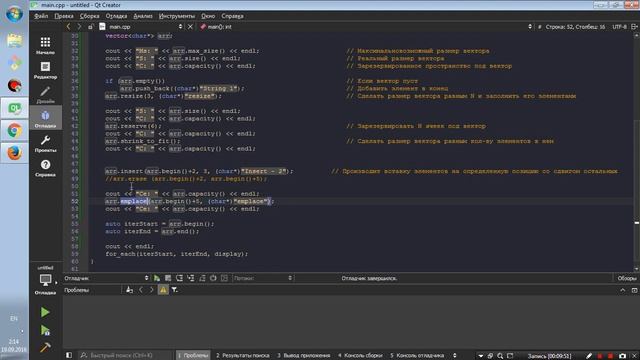Open the Справка menu in menu bar
Viewport: 640px width, 360px height.
[232, 16]
